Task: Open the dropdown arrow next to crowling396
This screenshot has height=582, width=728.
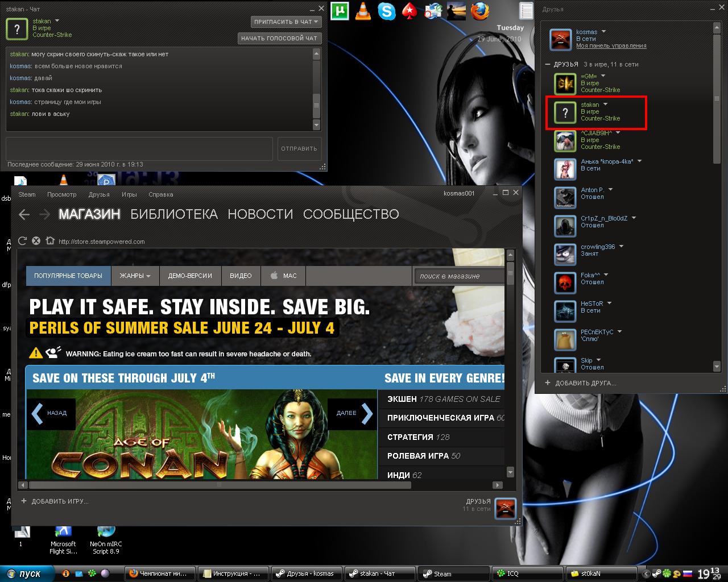Action: pos(621,247)
